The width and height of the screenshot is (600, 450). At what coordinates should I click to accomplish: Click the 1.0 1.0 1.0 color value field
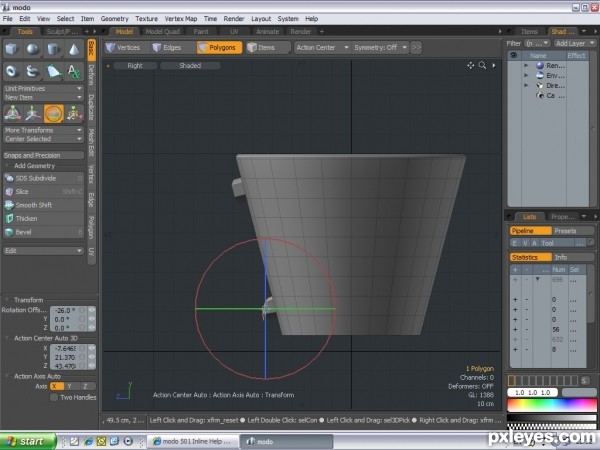[x=532, y=393]
